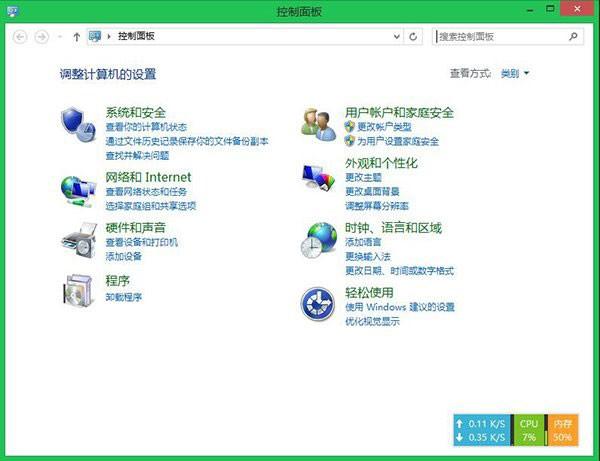Maximize the Control Panel window

tap(550, 8)
